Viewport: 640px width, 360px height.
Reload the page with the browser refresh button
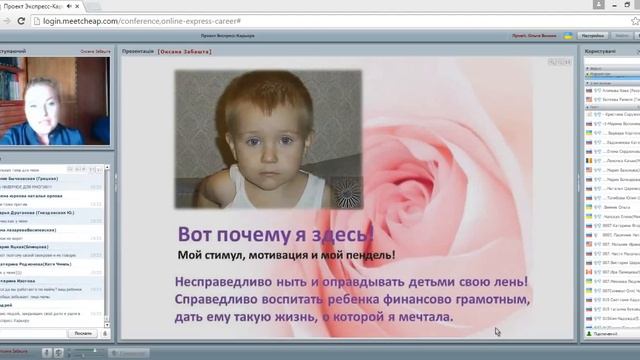pos(21,21)
